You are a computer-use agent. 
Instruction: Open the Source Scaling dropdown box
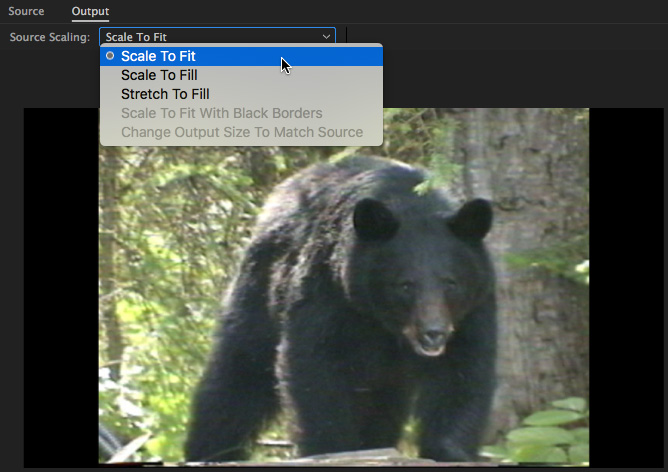(x=217, y=37)
